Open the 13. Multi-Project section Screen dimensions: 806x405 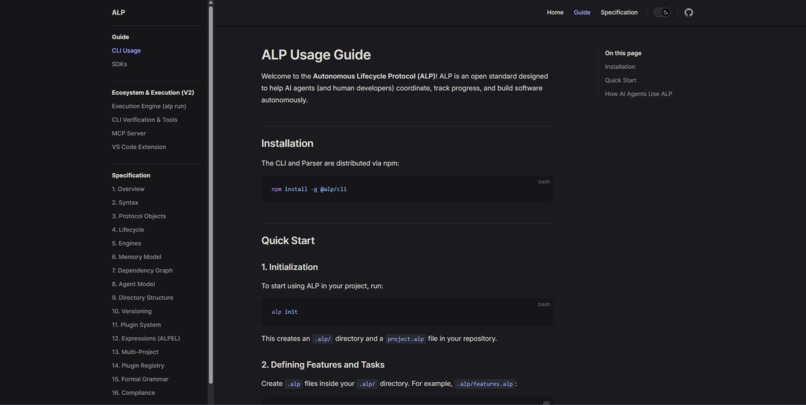click(135, 352)
